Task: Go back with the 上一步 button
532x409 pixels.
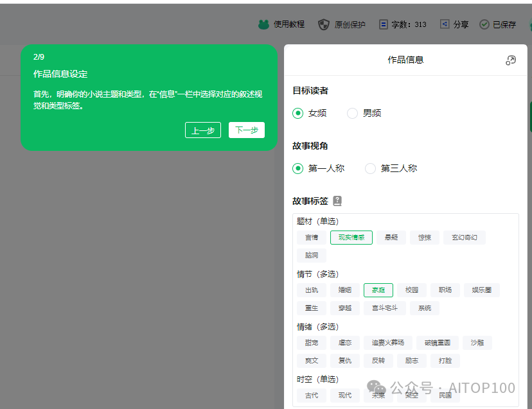Action: [202, 130]
